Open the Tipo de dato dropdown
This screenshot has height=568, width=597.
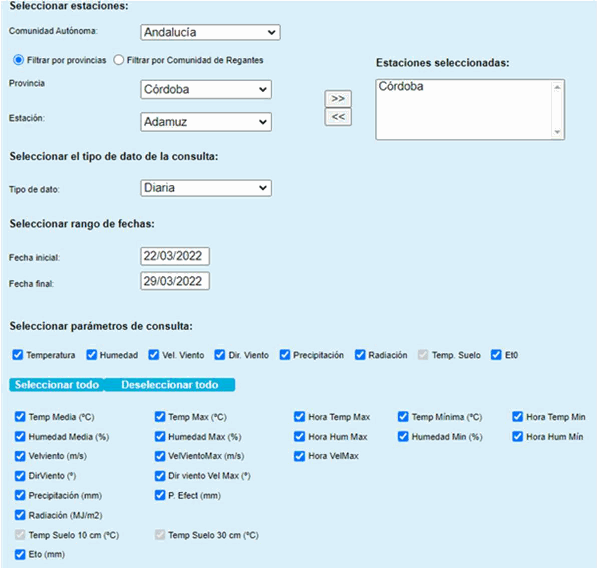206,188
